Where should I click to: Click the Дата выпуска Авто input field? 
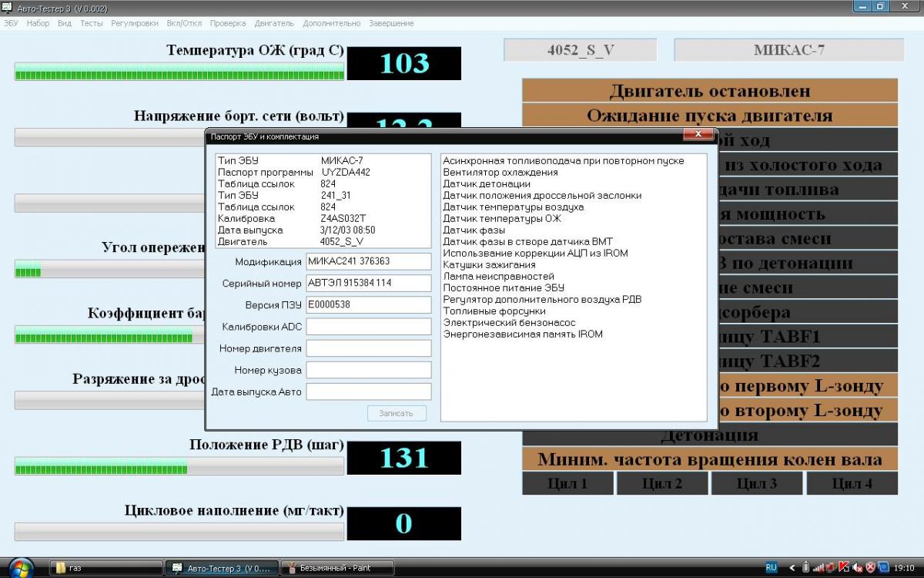[369, 391]
